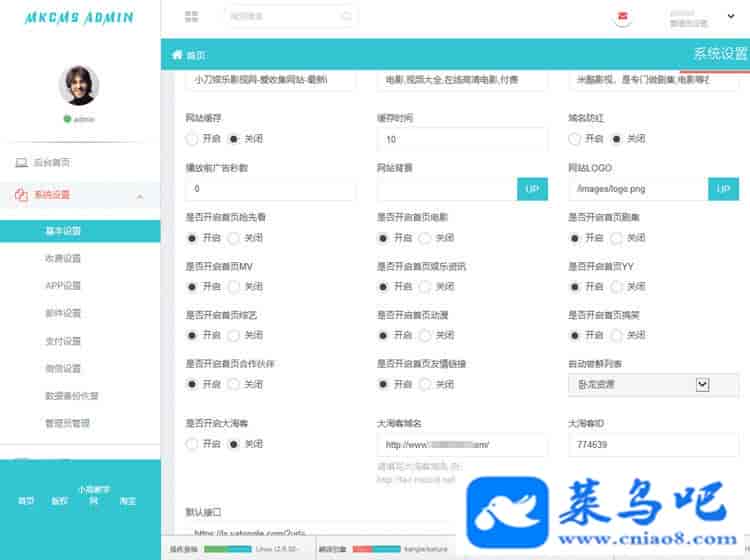Screen dimensions: 750x560
Task: Select 关闭 for 是否开启首页MV
Action: (x=233, y=287)
